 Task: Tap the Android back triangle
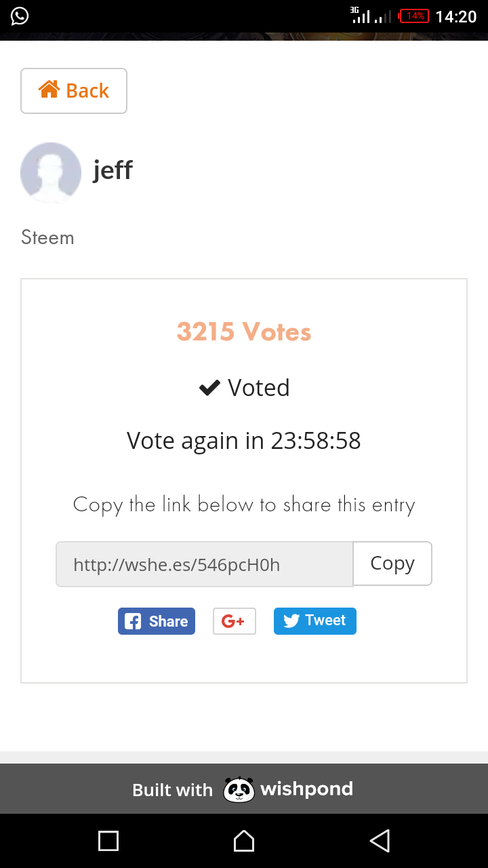(380, 841)
